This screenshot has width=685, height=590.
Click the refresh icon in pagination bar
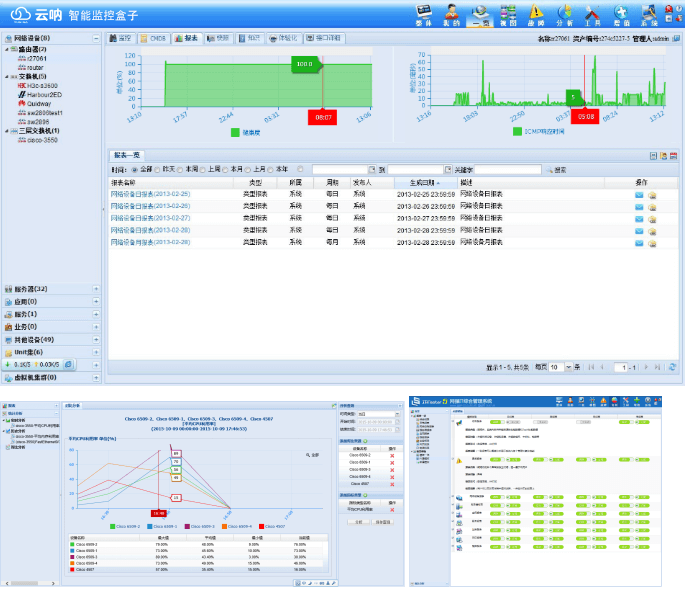coord(672,367)
